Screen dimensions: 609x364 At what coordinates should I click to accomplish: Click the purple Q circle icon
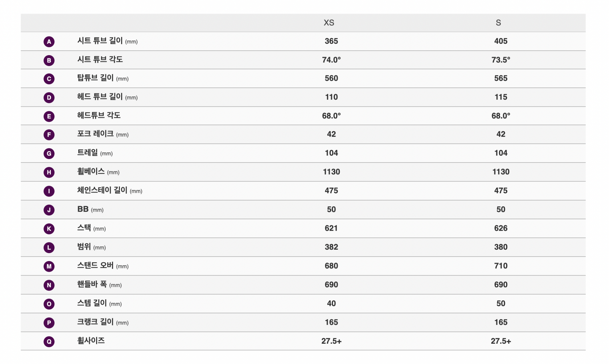[49, 342]
